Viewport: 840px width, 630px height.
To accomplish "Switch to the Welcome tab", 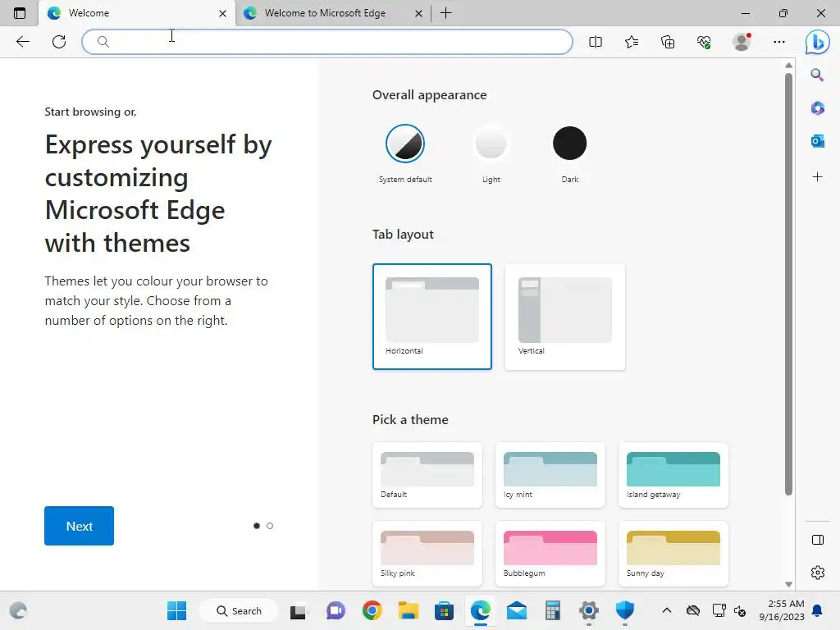I will tap(137, 13).
